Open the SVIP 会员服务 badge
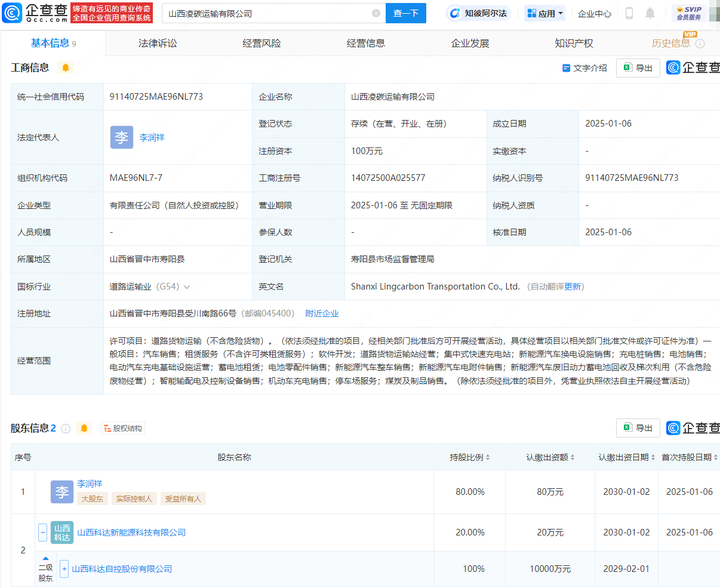 click(x=688, y=13)
